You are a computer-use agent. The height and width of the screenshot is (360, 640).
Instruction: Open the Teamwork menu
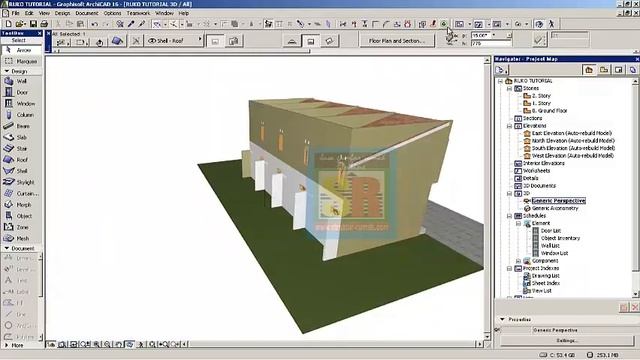tap(138, 13)
